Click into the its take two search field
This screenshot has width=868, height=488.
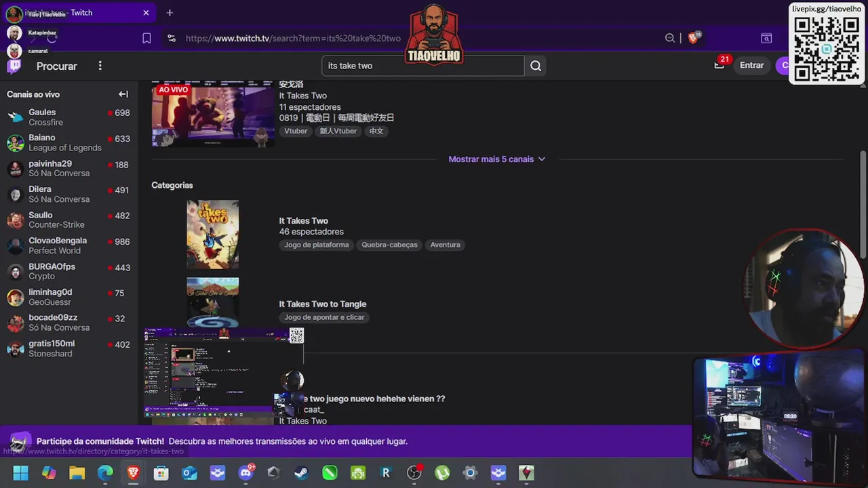coord(422,66)
